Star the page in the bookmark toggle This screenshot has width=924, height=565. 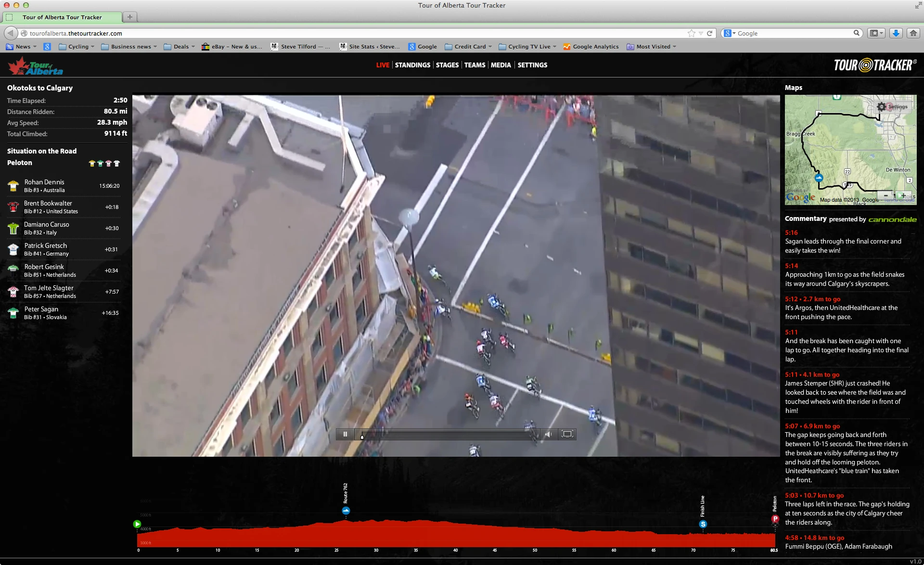pyautogui.click(x=692, y=33)
